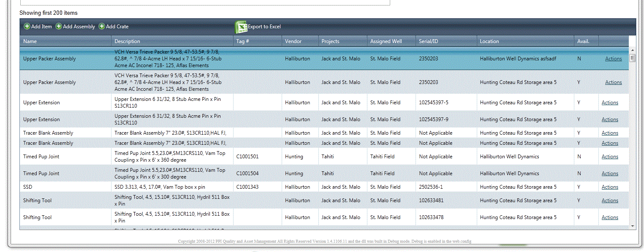This screenshot has height=252, width=644.
Task: Click the Add Assembly label
Action: 79,27
